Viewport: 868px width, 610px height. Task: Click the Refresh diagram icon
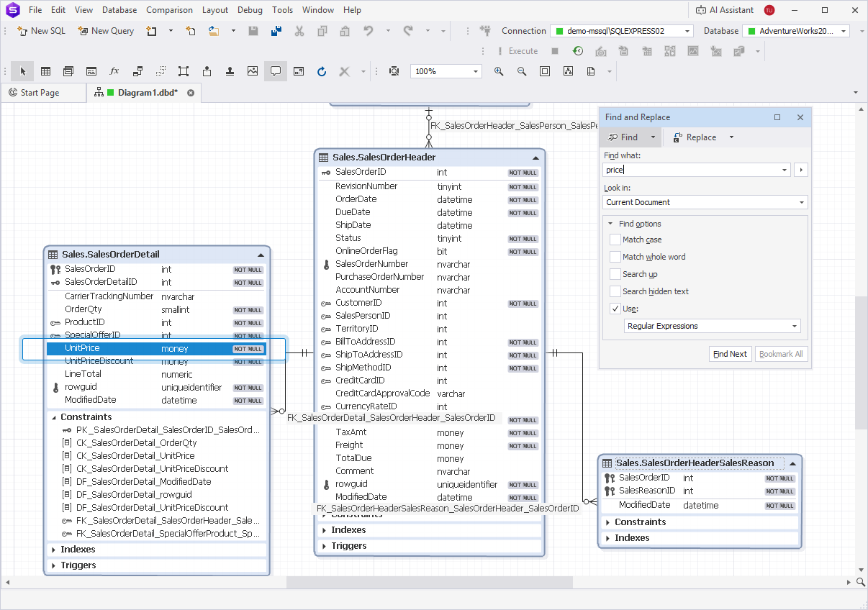point(321,70)
